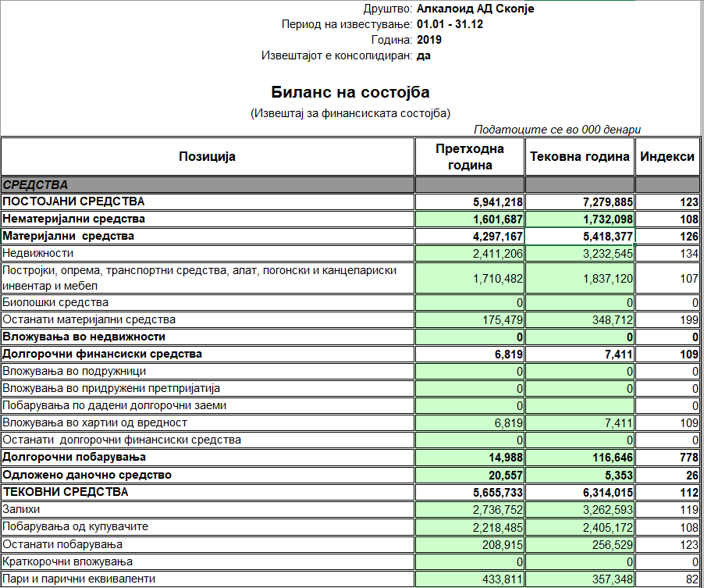Select the index value 778 for Долгорочни побарувања
704x588 pixels.
click(667, 458)
